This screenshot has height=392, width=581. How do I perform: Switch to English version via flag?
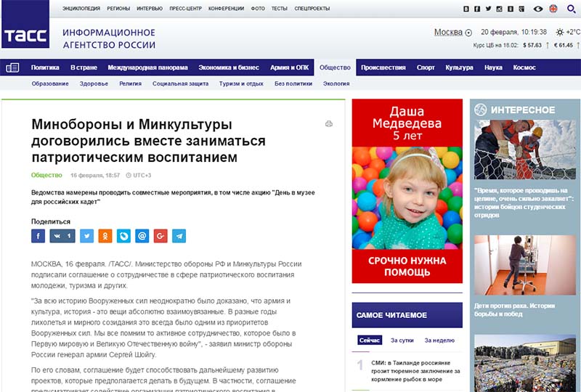coord(553,9)
